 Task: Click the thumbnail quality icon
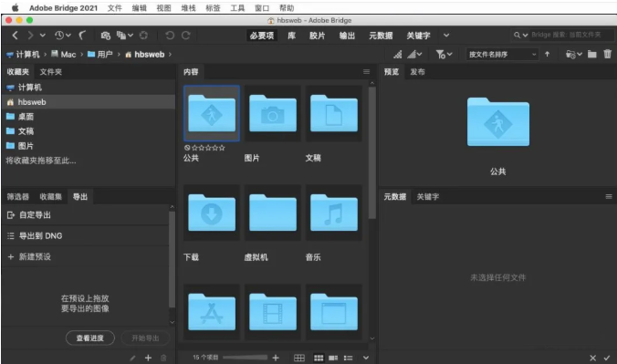pyautogui.click(x=398, y=55)
